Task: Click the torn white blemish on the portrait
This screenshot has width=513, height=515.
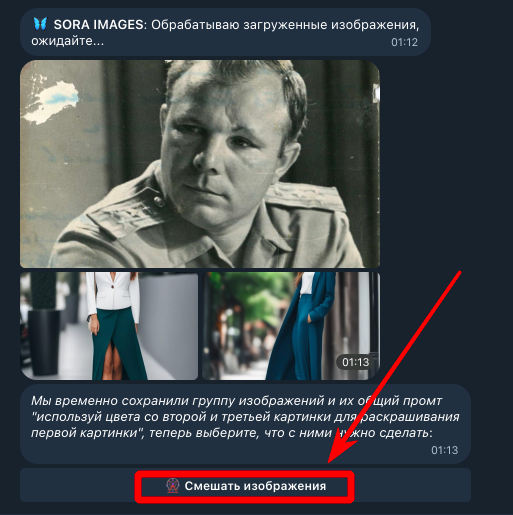Action: coord(51,101)
